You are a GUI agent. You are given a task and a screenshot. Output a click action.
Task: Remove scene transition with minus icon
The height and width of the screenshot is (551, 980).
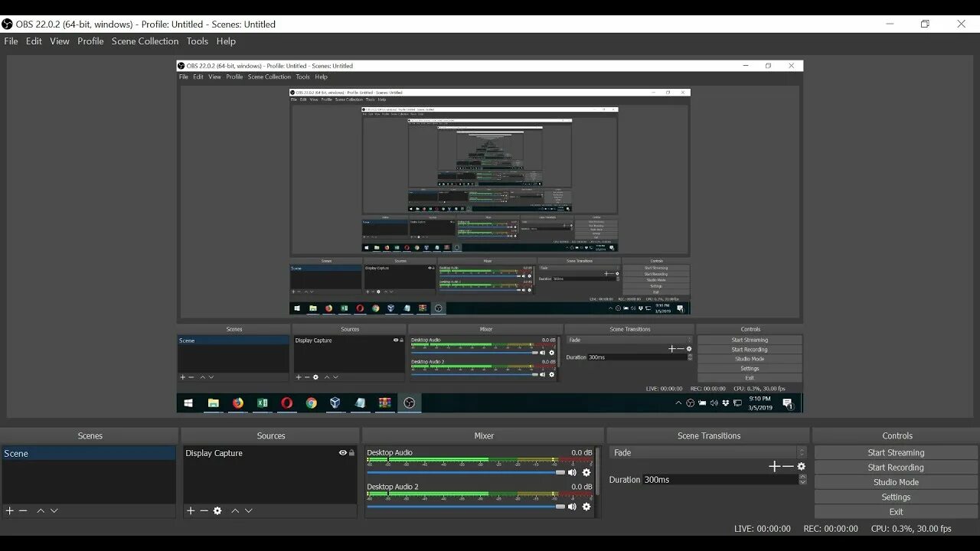[788, 466]
